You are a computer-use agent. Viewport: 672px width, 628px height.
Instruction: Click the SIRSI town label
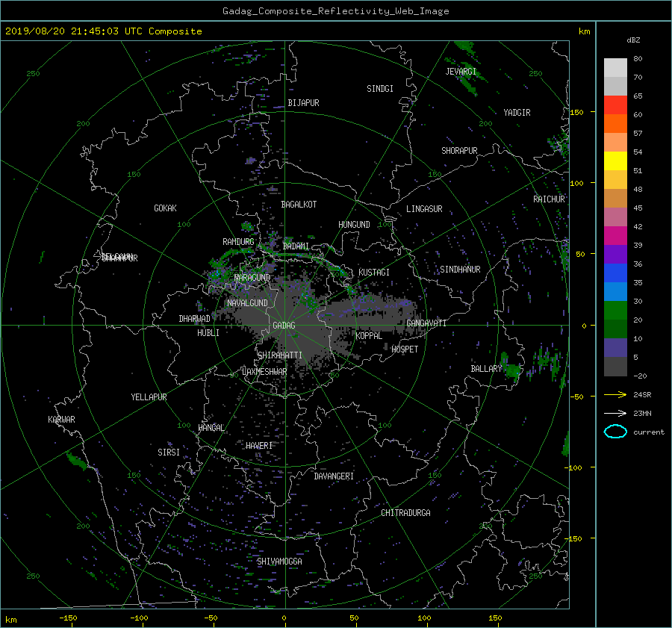[169, 453]
